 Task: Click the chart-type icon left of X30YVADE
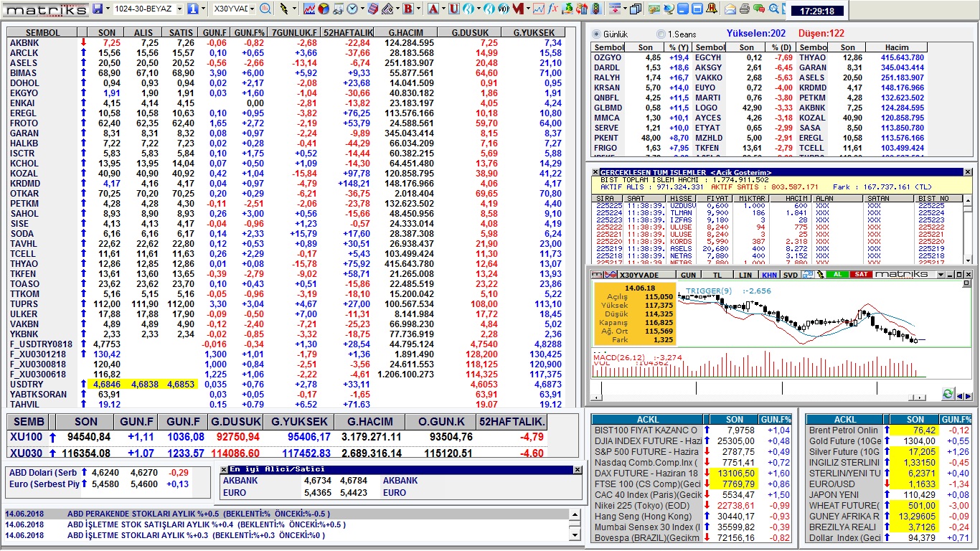click(x=611, y=275)
